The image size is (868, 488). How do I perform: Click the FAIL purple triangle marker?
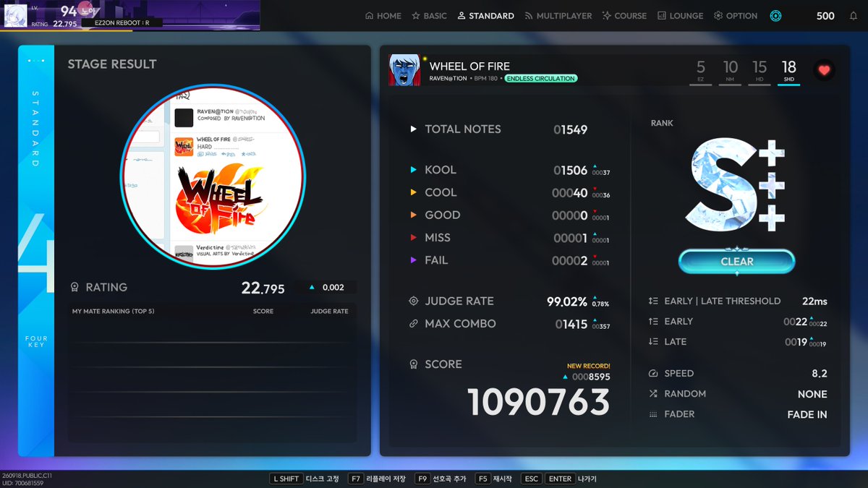(414, 260)
